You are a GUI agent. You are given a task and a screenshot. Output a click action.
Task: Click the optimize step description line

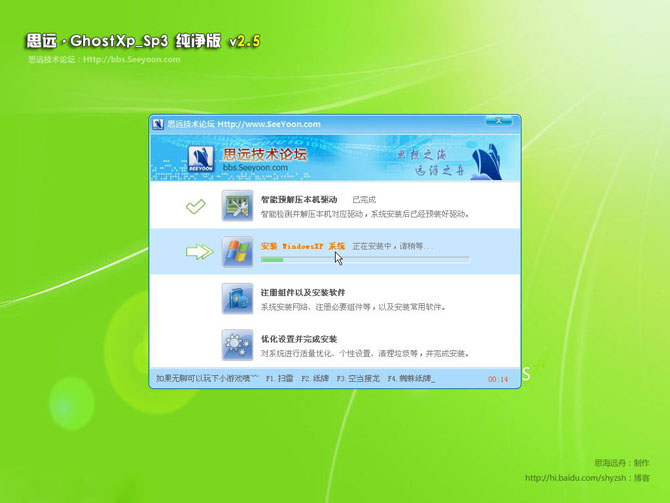click(x=365, y=353)
